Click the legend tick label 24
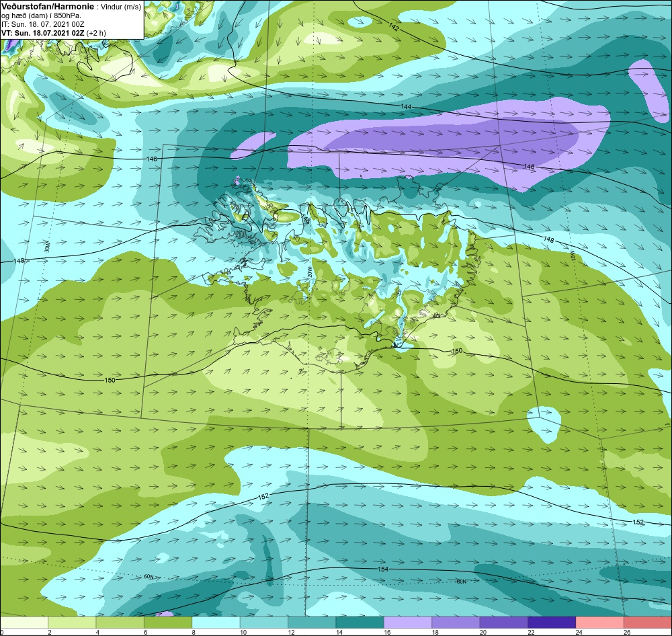This screenshot has height=636, width=672. point(579,632)
